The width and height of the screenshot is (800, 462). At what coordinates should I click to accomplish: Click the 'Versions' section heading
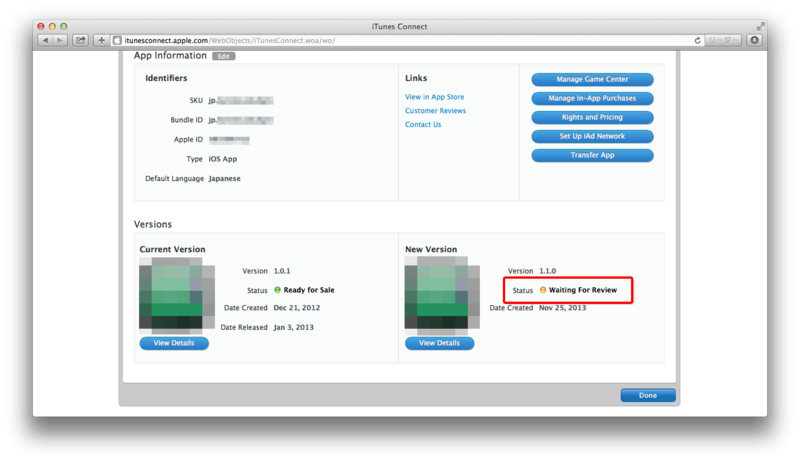[153, 224]
